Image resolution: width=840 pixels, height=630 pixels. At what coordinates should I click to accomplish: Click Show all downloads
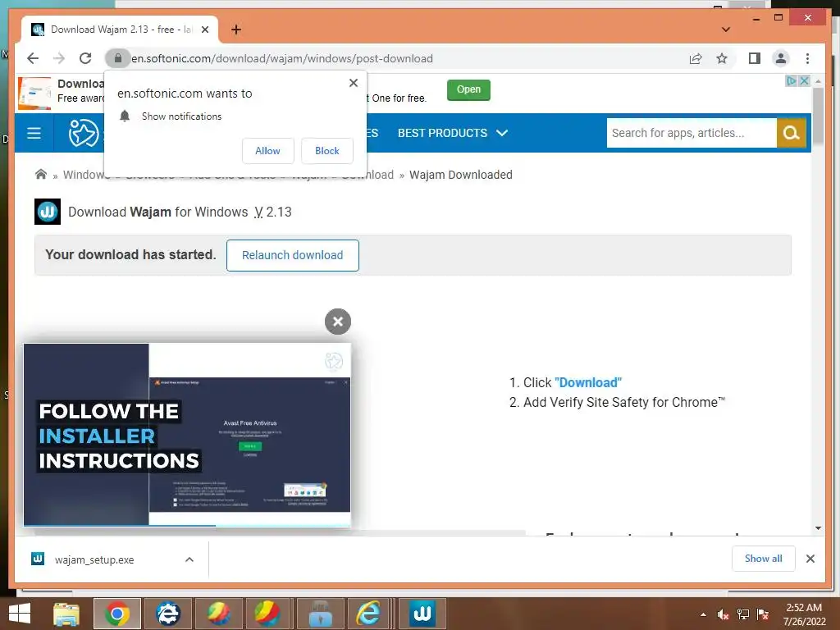tap(764, 559)
